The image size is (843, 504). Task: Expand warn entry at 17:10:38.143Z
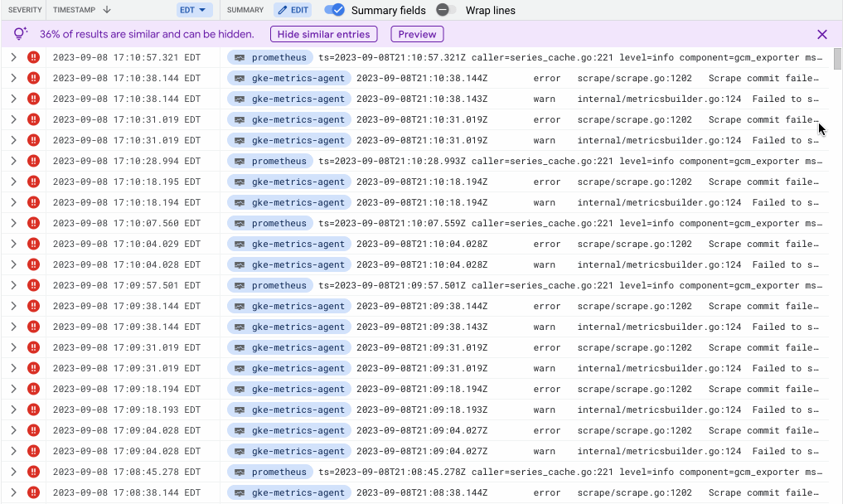[14, 99]
